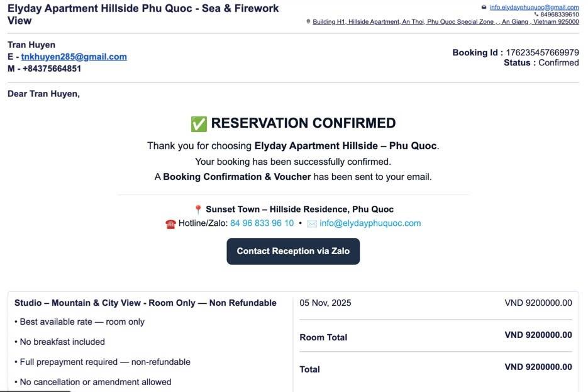The image size is (588, 392).
Task: Open the tnkhuyen285@gmail.com guest email link
Action: 74,57
